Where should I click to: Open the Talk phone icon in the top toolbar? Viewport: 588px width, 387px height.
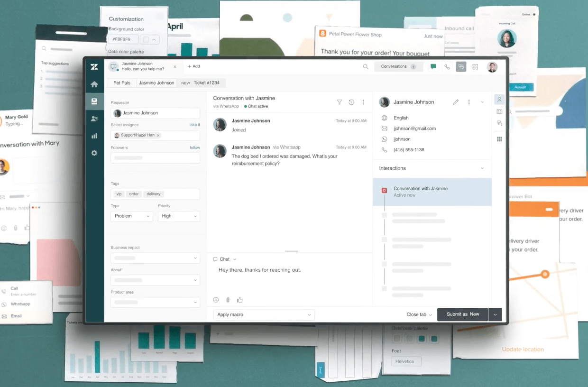[x=447, y=66]
